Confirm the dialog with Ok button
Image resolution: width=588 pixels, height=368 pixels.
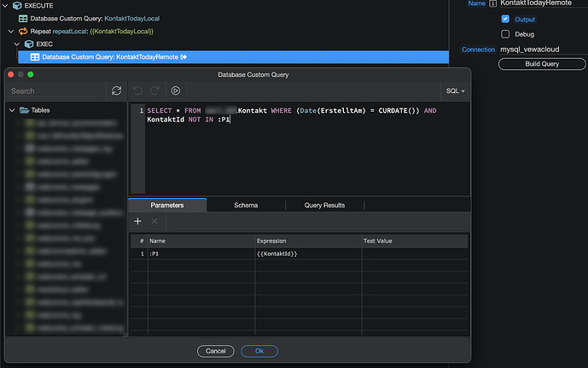pos(259,351)
